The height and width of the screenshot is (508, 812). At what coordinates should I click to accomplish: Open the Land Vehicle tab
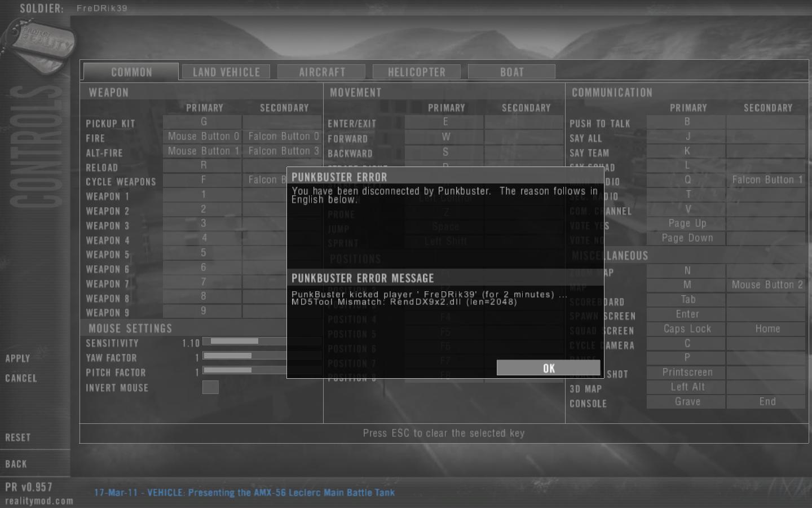[x=226, y=72]
